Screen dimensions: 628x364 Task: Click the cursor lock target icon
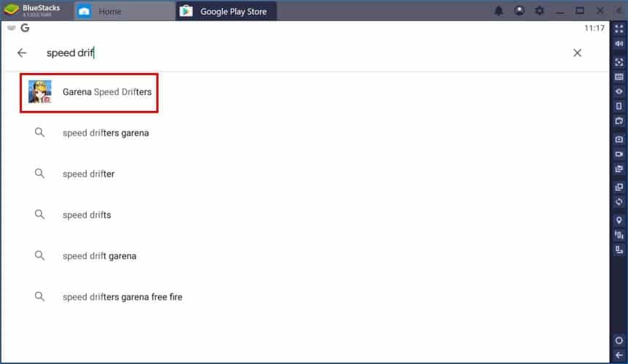coord(619,62)
